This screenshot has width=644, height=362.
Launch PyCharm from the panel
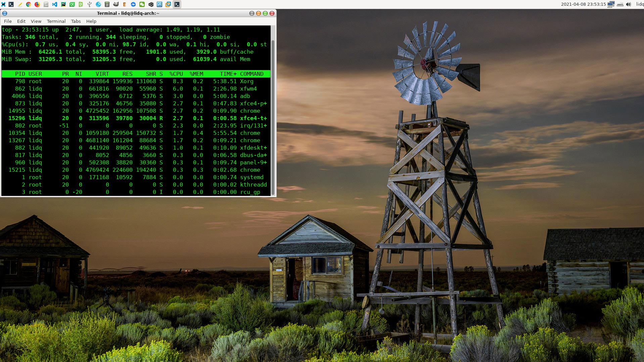point(63,4)
